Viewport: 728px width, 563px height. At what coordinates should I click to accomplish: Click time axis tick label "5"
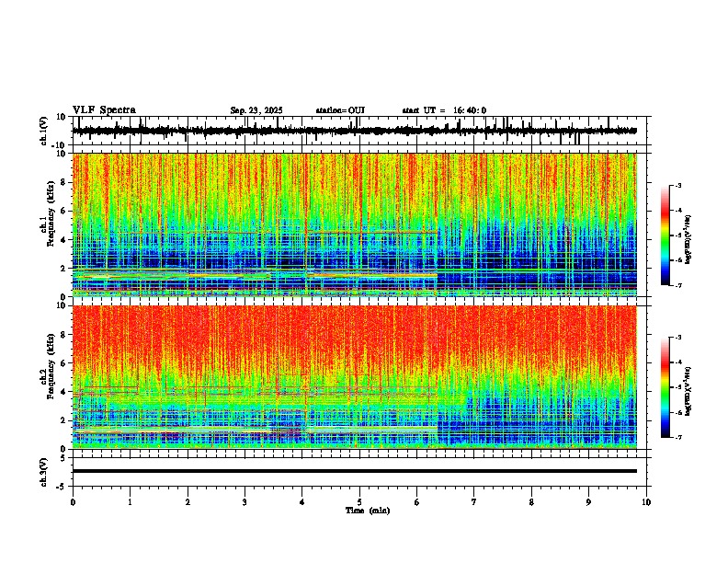tap(359, 502)
